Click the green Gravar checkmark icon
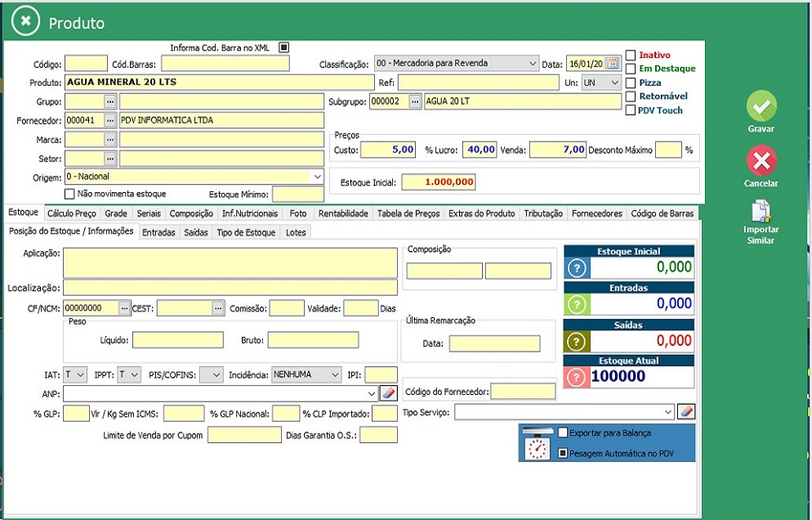Viewport: 812px width, 520px height. pos(761,106)
